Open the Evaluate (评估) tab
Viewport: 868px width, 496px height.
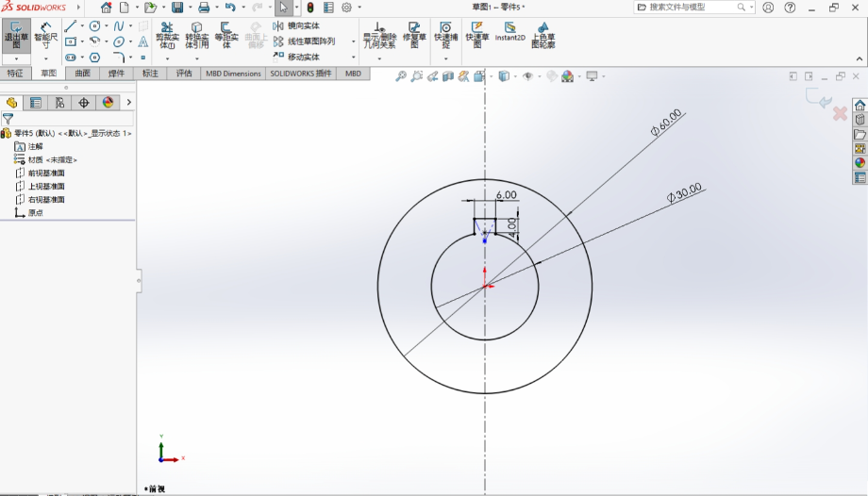[184, 73]
